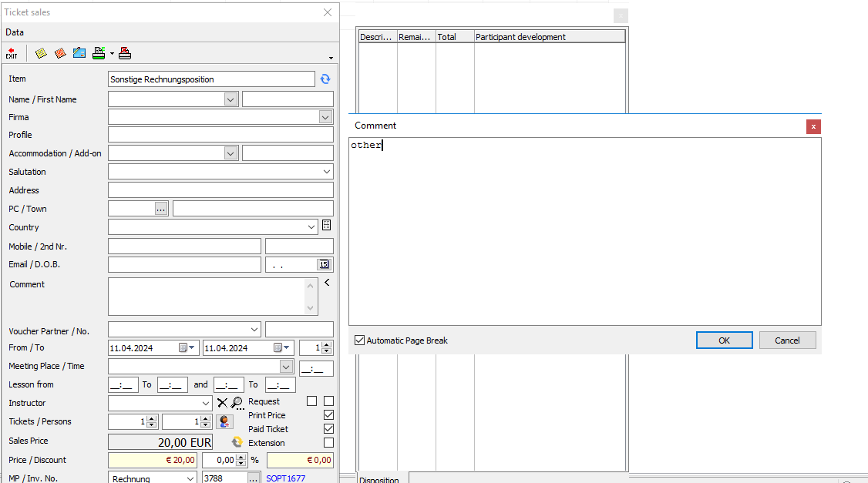Open the From date calendar picker
Screen dimensions: 868x483
(x=187, y=347)
